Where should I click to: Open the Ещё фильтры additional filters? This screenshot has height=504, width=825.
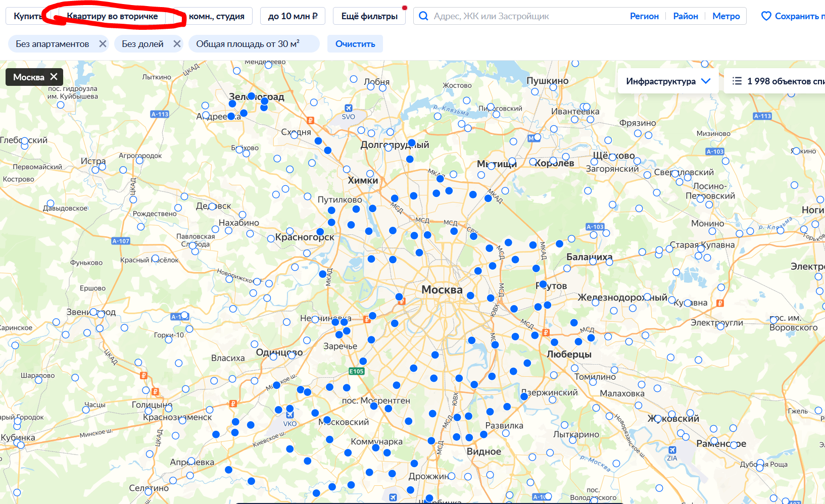pos(369,16)
